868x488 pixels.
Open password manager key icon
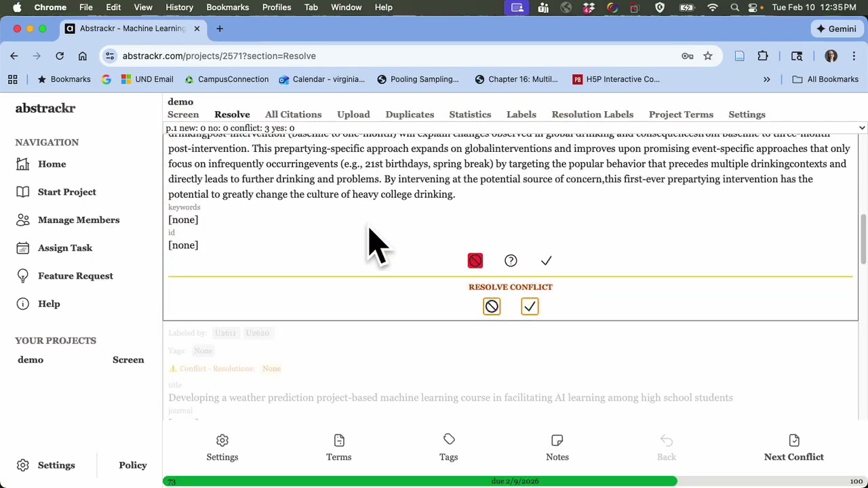click(688, 56)
